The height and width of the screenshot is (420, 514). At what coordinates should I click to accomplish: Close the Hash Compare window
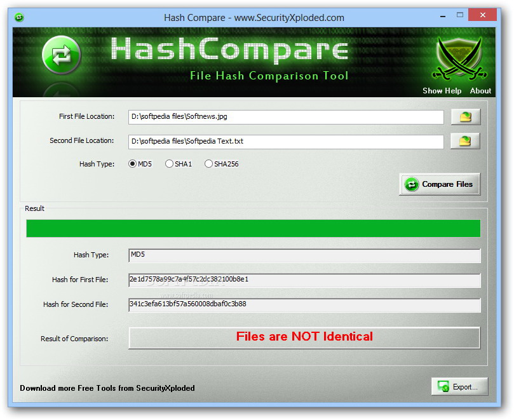pos(482,15)
